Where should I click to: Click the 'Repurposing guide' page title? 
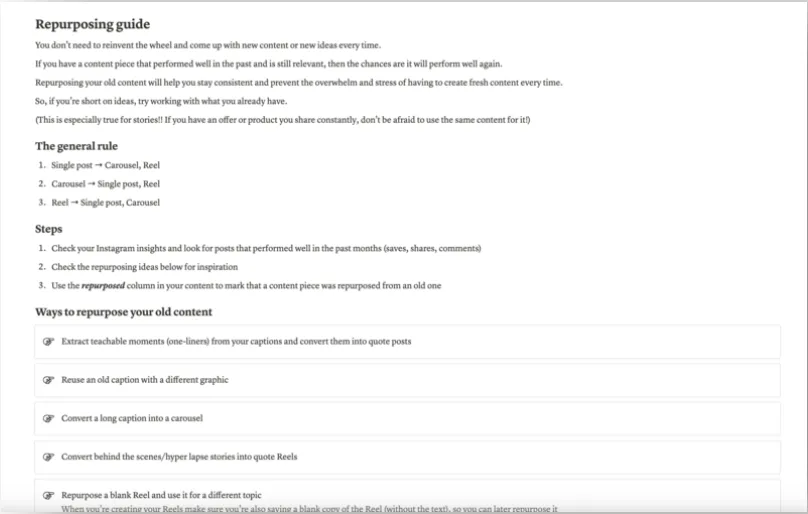(x=93, y=24)
